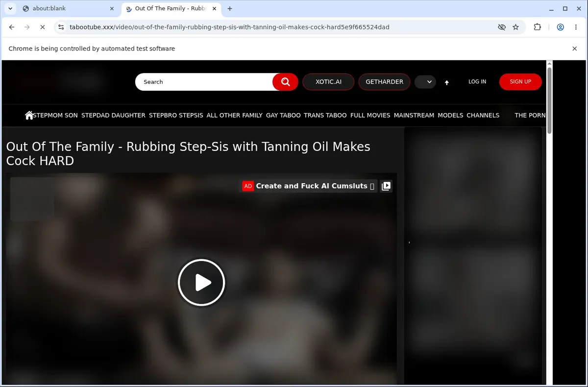Submit search with red magnifier button
This screenshot has height=387, width=588.
tap(285, 82)
